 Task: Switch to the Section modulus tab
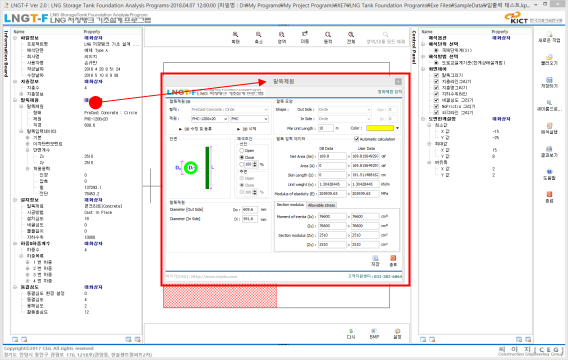pyautogui.click(x=290, y=205)
